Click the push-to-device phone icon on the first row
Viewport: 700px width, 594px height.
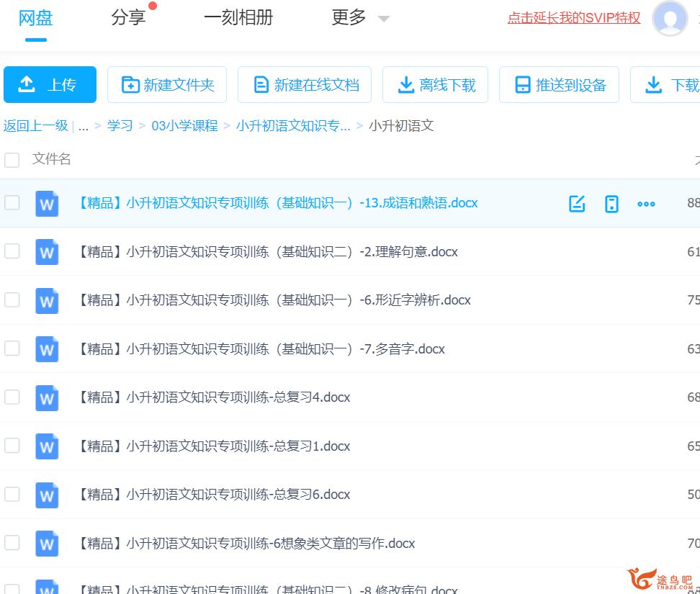(611, 204)
